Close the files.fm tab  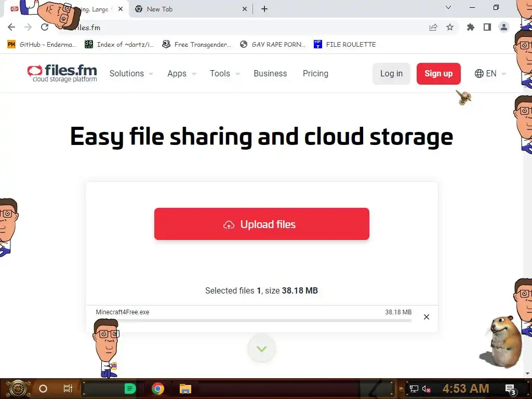121,9
